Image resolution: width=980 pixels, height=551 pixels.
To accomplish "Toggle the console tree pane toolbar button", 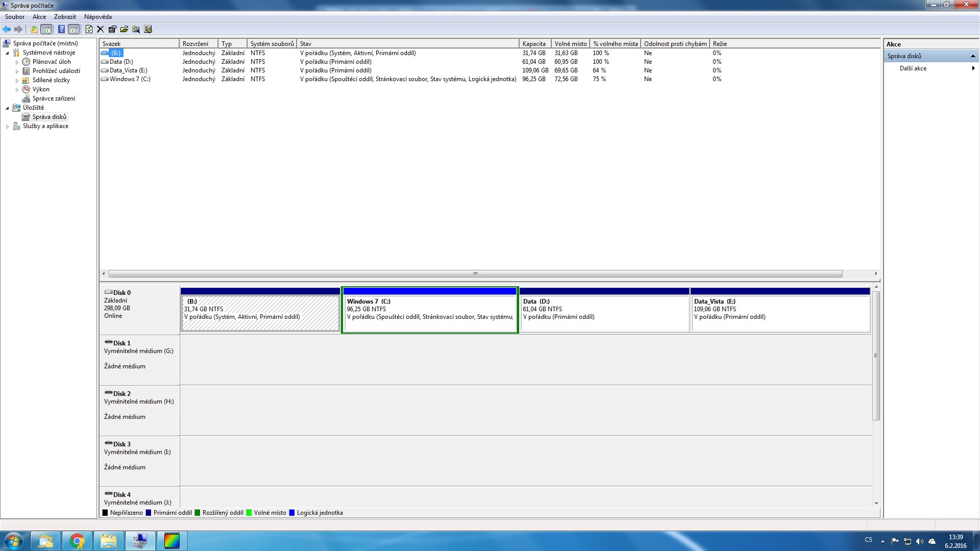I will click(x=46, y=29).
